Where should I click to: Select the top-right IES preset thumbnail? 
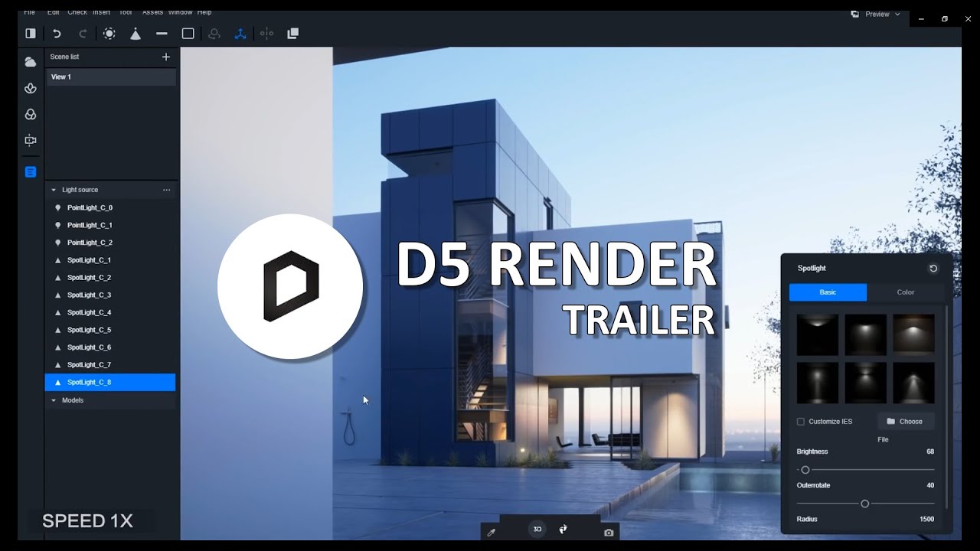[x=913, y=334]
